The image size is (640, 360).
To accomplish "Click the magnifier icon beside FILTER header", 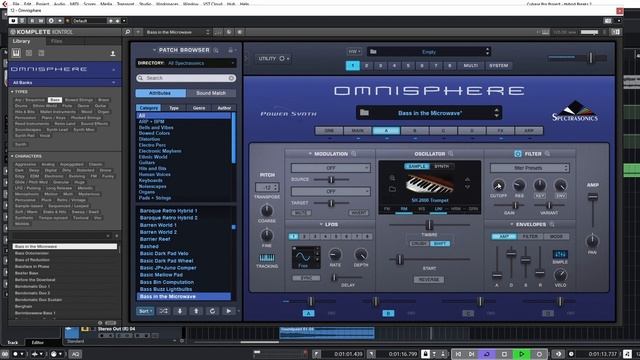I will (x=547, y=154).
